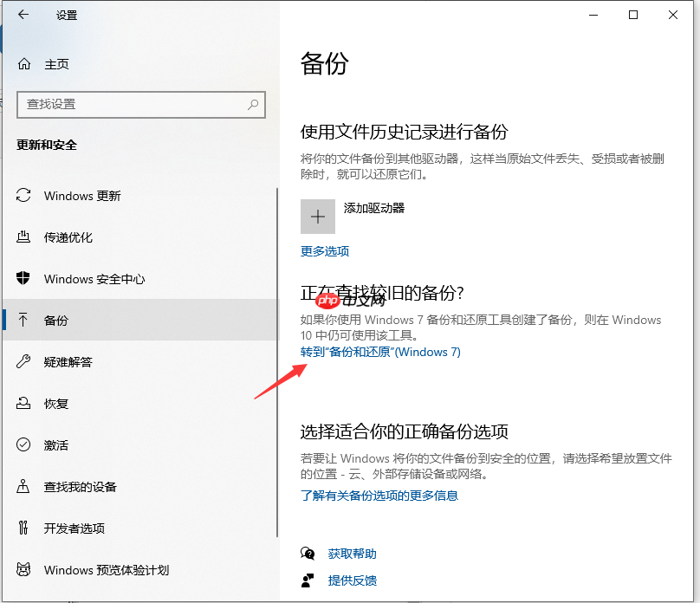Image resolution: width=700 pixels, height=603 pixels.
Task: Click the back arrow to return
Action: tap(23, 15)
